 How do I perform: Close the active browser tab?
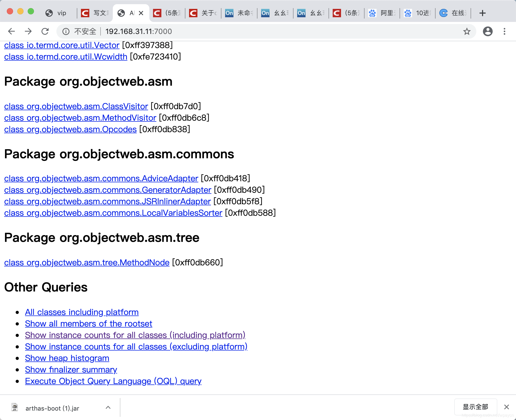[x=141, y=13]
